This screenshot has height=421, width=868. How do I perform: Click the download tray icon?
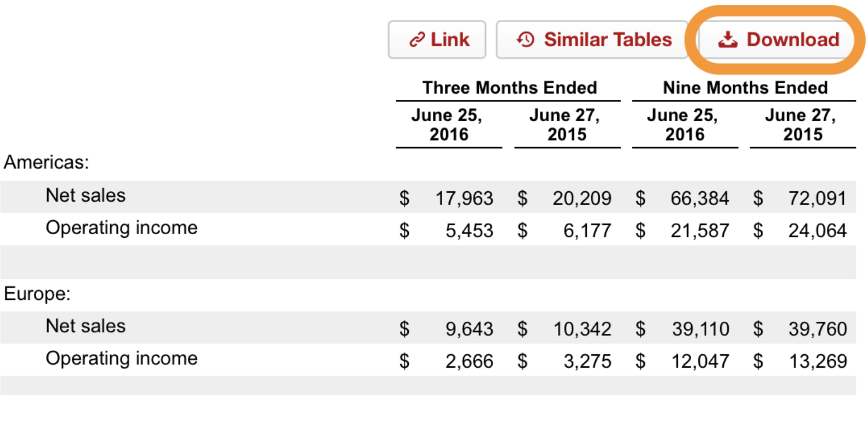click(728, 39)
